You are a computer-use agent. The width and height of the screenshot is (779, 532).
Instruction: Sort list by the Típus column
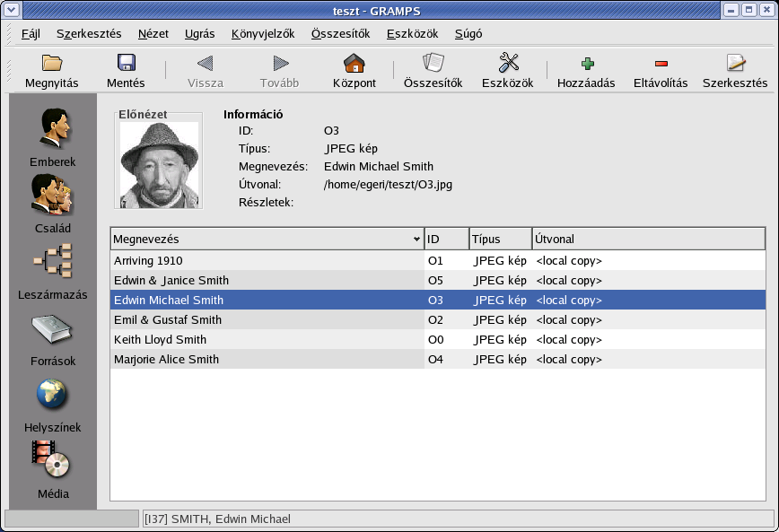click(x=500, y=240)
